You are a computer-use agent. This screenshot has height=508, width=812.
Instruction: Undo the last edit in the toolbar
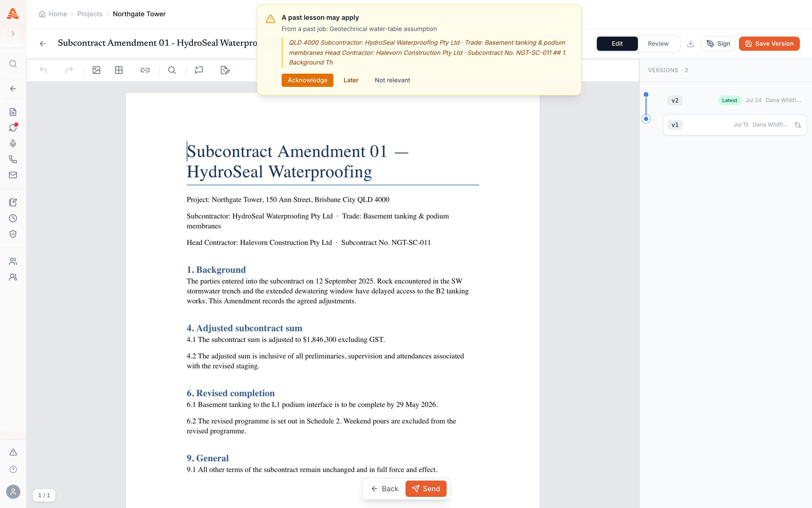(43, 70)
